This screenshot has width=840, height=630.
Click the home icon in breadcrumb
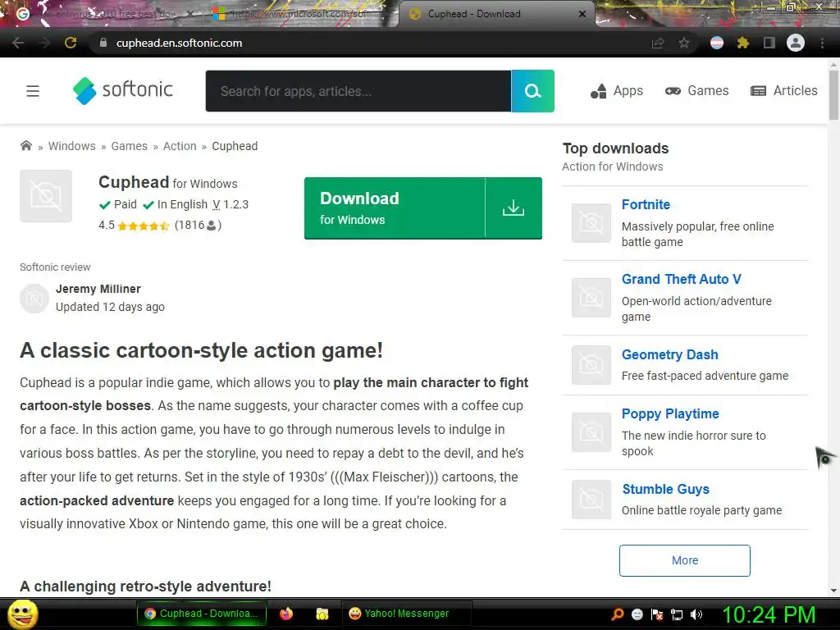pyautogui.click(x=25, y=146)
